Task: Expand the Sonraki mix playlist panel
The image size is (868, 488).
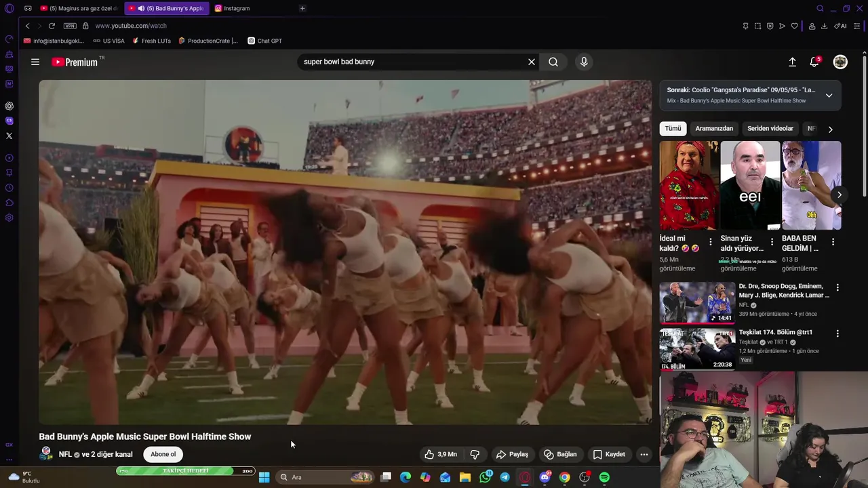Action: [829, 96]
